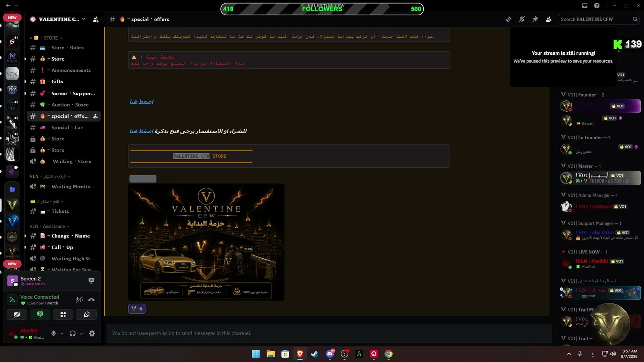Open the Auction Store channel
The height and width of the screenshot is (362, 644).
[x=63, y=105]
